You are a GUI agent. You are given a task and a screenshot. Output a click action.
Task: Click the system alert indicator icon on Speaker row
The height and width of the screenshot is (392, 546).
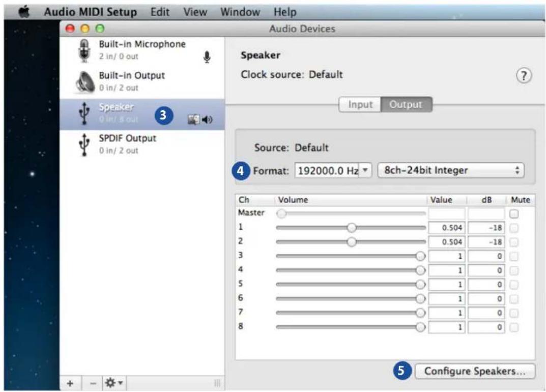click(x=193, y=120)
